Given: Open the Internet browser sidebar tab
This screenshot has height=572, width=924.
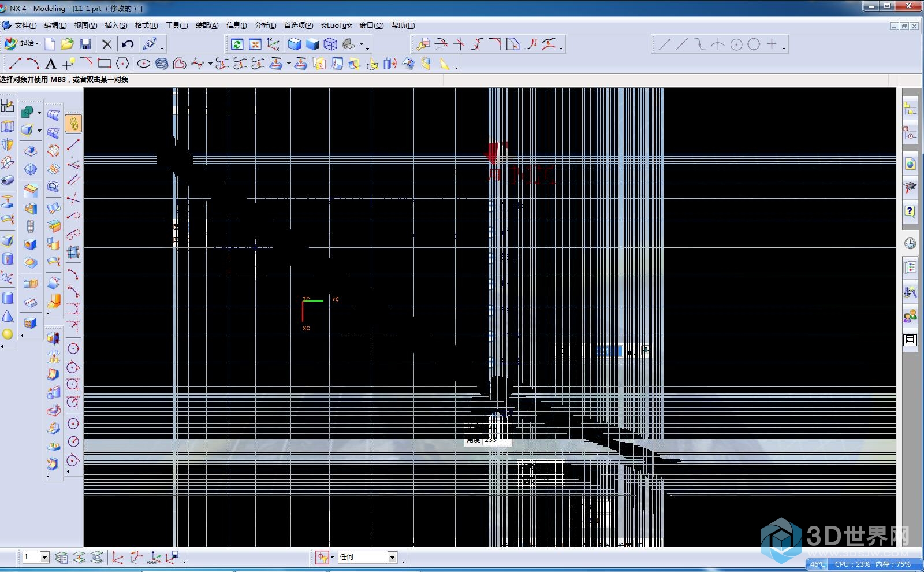Looking at the screenshot, I should [910, 164].
